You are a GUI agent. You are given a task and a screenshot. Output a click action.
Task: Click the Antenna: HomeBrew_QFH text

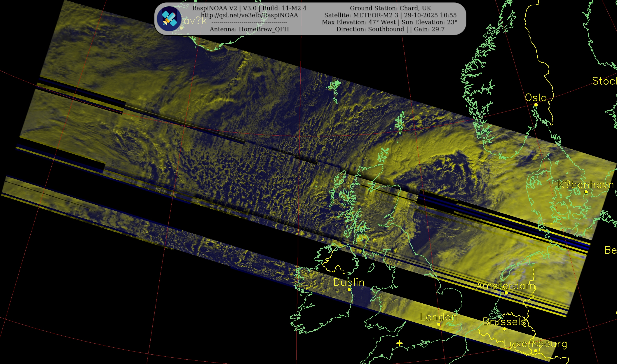pyautogui.click(x=249, y=29)
